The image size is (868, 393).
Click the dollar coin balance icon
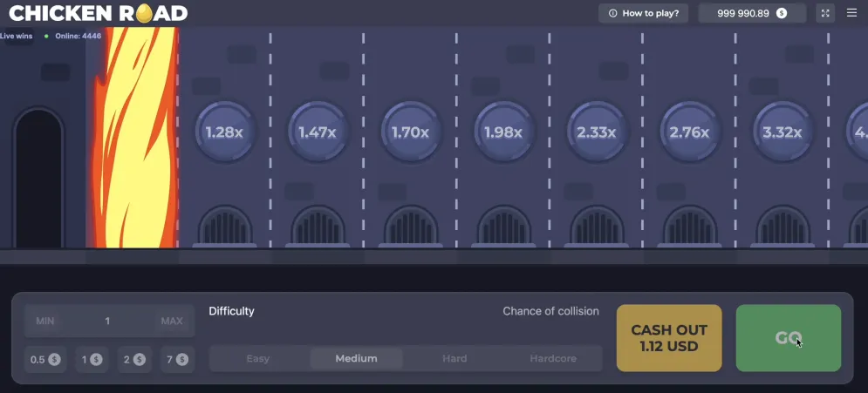coord(781,13)
